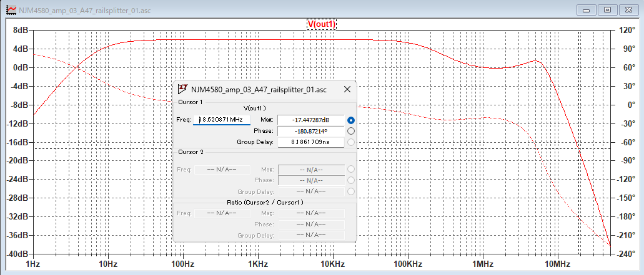644x275 pixels.
Task: Click the right phase axis at 0° label
Action: coord(627,105)
